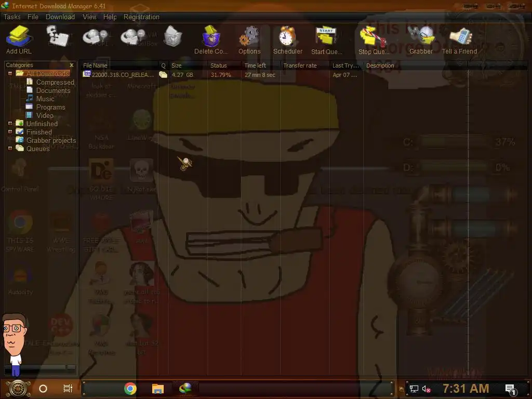
Task: Click the muted volume tray icon
Action: point(426,389)
